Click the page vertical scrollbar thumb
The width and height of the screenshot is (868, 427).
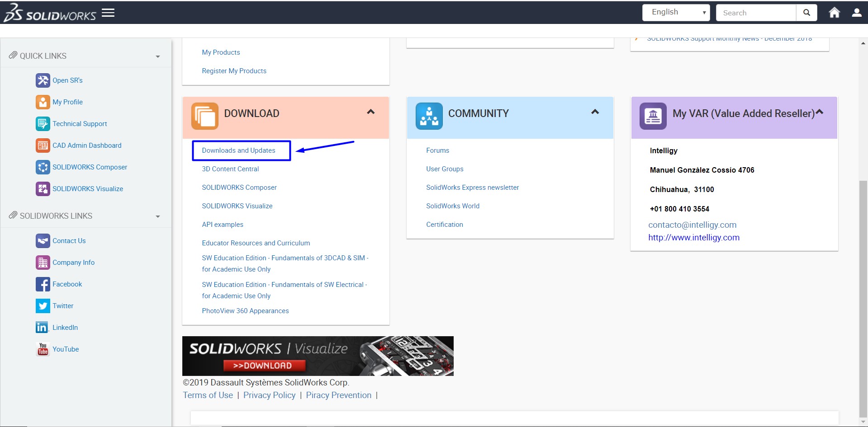(x=863, y=298)
